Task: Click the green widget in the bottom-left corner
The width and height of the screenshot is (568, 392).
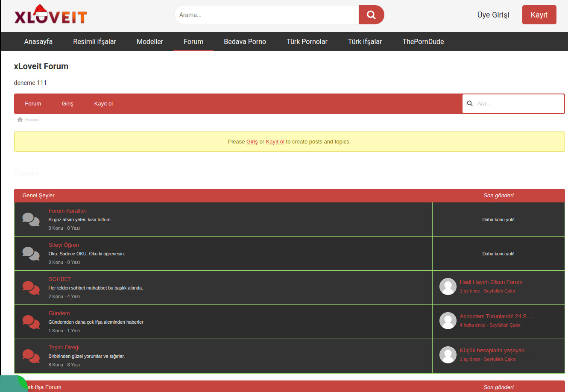Action: pyautogui.click(x=13, y=384)
